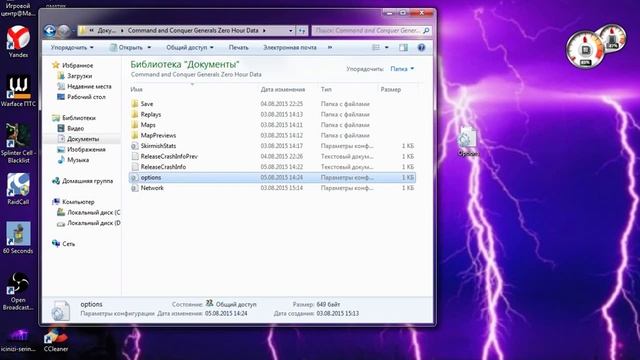Select Warface PTC desktop icon
The image size is (640, 360).
tap(18, 92)
